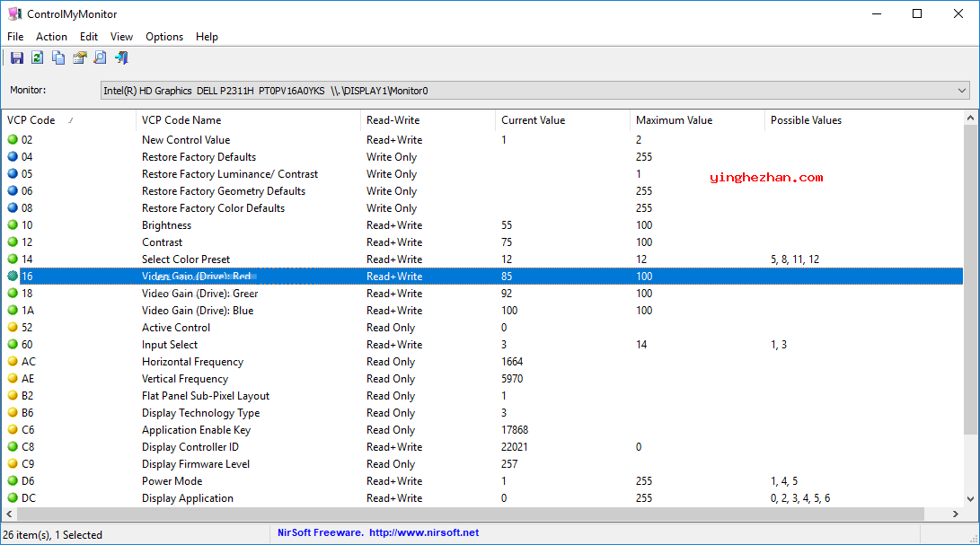
Task: Open the Edit menu
Action: click(x=89, y=37)
